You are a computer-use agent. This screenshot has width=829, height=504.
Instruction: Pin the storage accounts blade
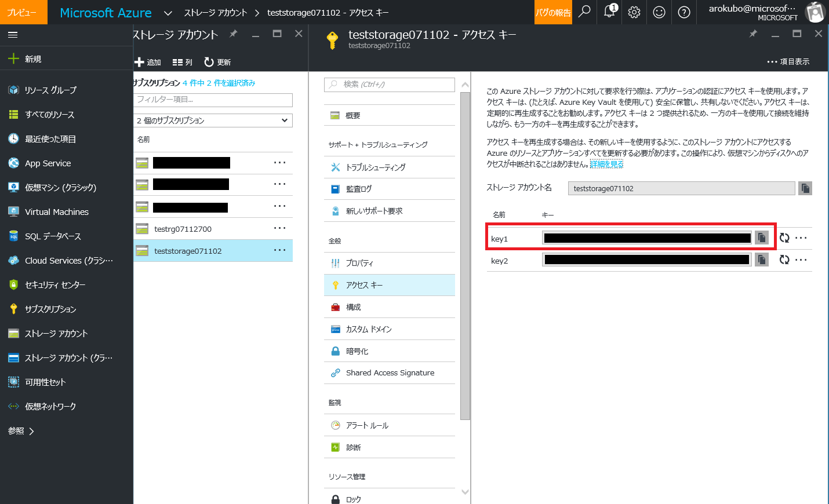click(x=233, y=34)
